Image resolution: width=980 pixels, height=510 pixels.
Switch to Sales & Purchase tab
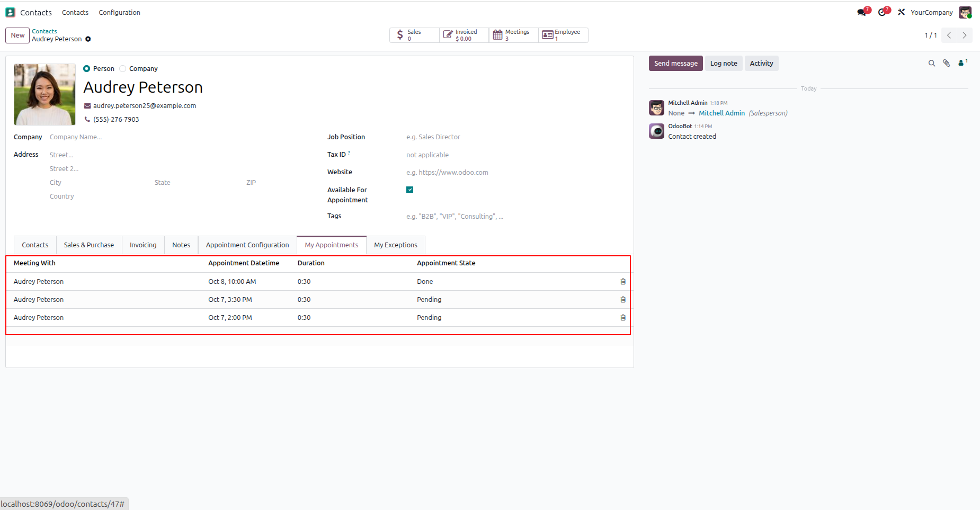(89, 245)
